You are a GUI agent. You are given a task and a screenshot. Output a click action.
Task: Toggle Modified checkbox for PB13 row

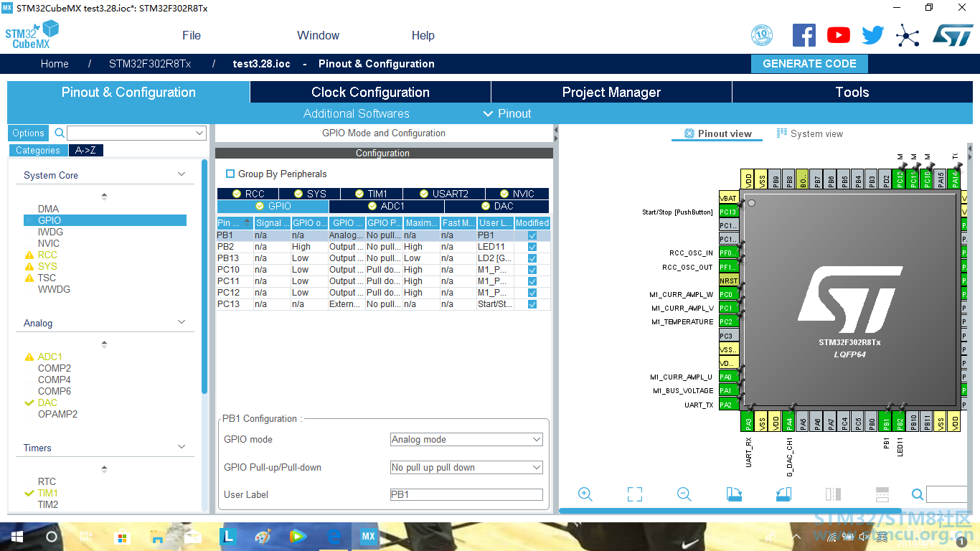[x=532, y=258]
